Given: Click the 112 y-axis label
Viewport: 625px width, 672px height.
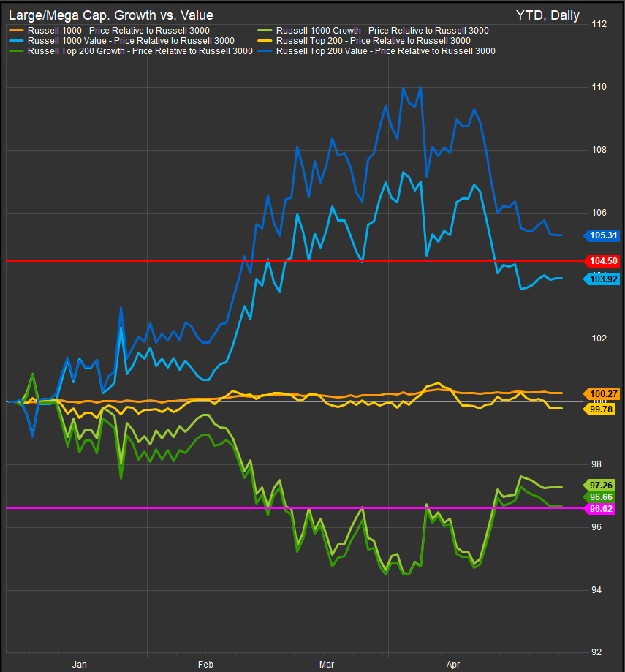Looking at the screenshot, I should point(599,24).
